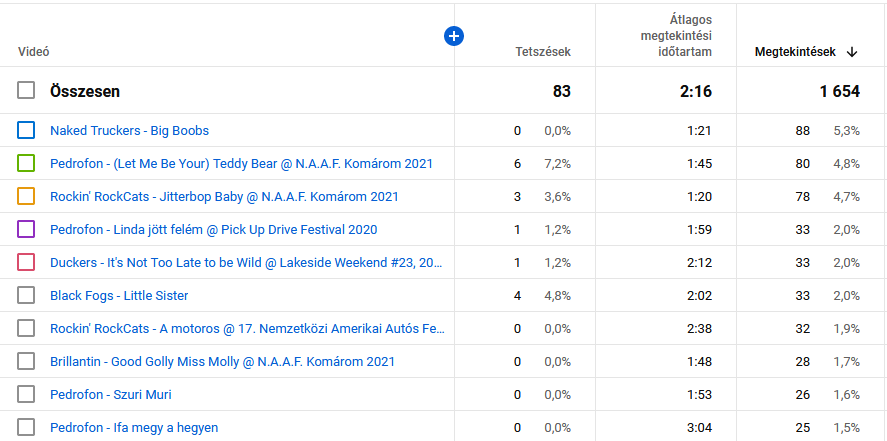The height and width of the screenshot is (441, 887).
Task: Uncheck the blue Naked Truckers checkbox
Action: pyautogui.click(x=26, y=131)
